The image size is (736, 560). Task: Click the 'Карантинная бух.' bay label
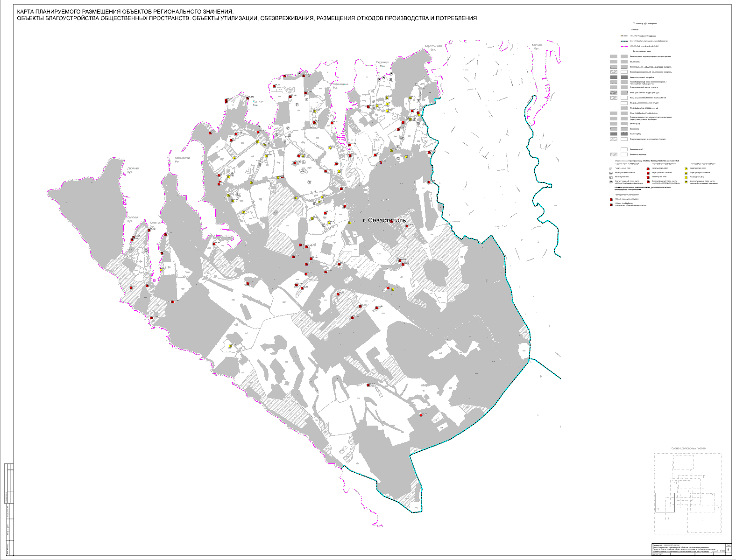pyautogui.click(x=432, y=48)
